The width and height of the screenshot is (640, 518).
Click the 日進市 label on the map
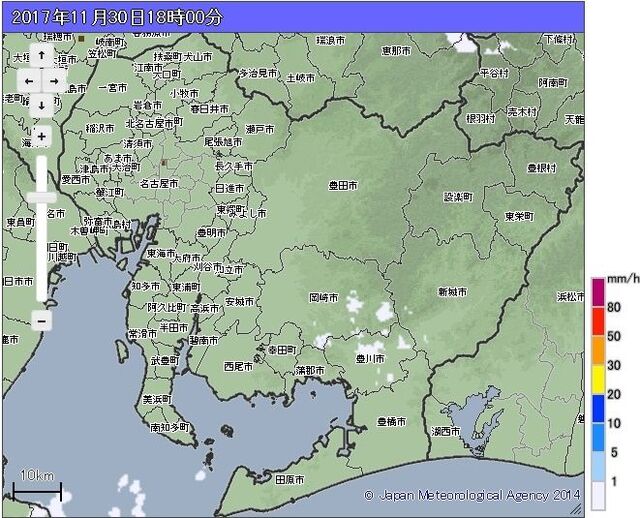pyautogui.click(x=229, y=189)
